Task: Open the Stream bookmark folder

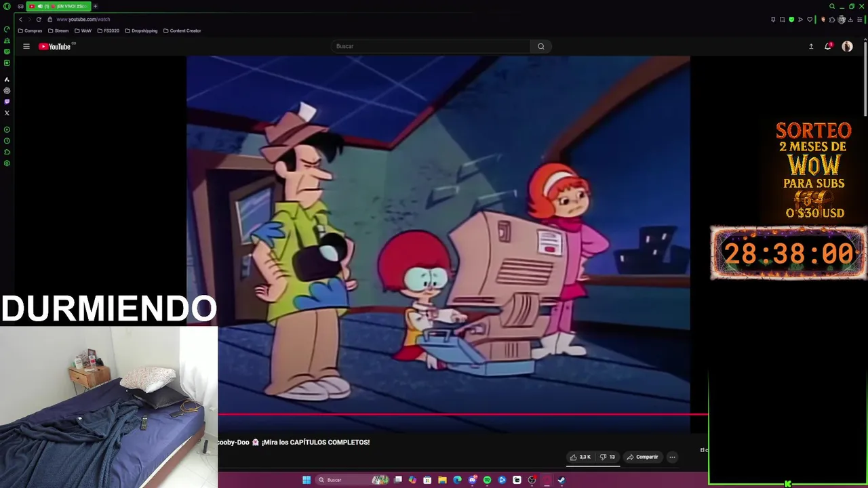Action: point(58,30)
